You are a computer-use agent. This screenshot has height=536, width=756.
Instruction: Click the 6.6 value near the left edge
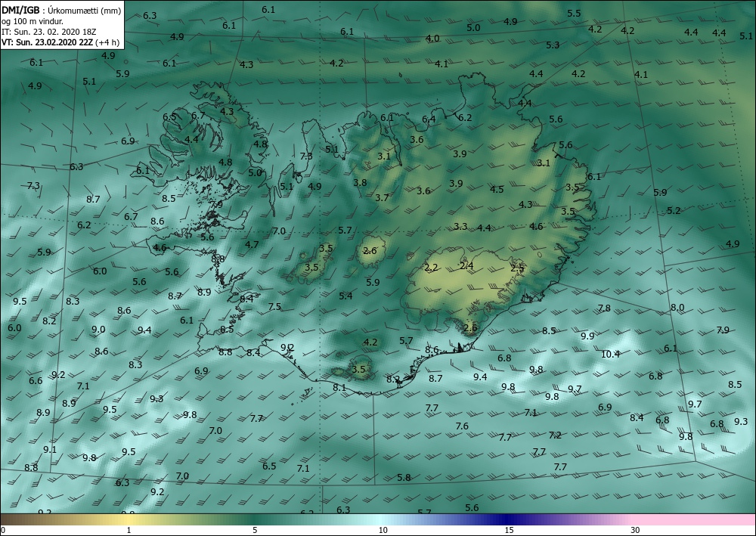point(36,380)
